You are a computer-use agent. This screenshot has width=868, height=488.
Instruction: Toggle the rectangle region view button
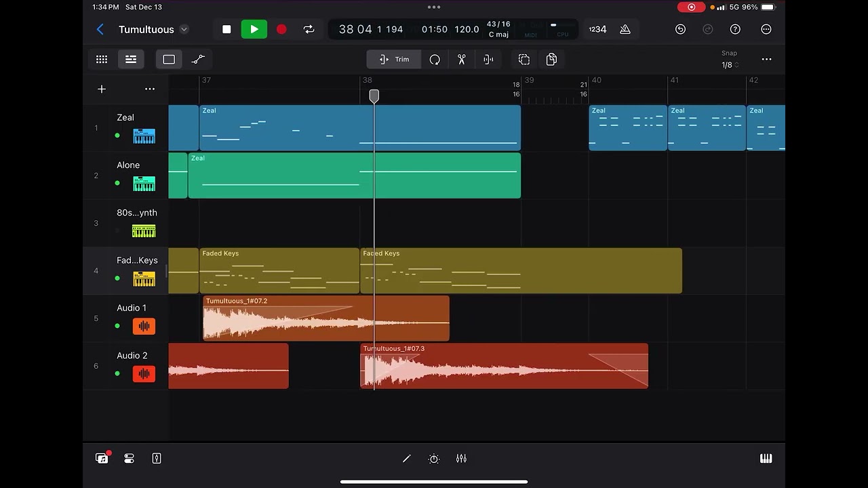(x=169, y=60)
